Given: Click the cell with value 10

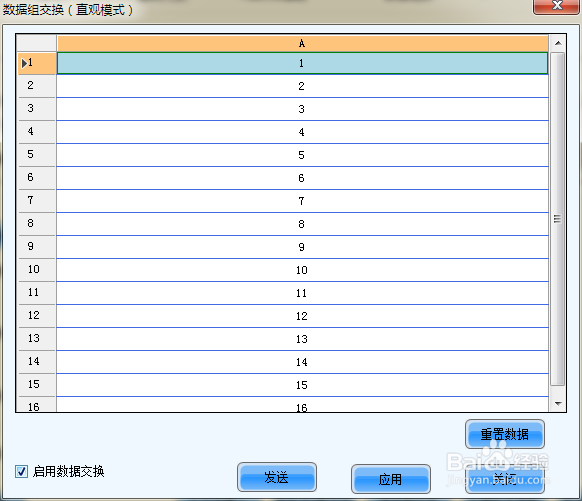Looking at the screenshot, I should (x=303, y=270).
